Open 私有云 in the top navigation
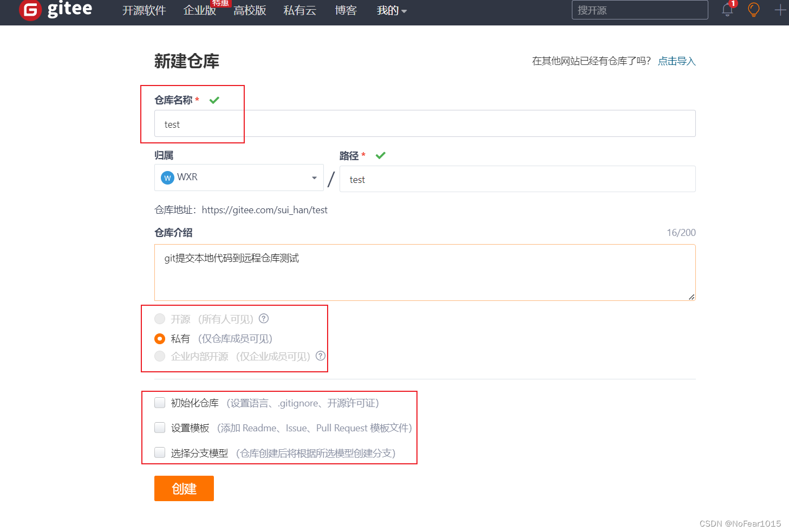This screenshot has height=532, width=789. coord(299,10)
